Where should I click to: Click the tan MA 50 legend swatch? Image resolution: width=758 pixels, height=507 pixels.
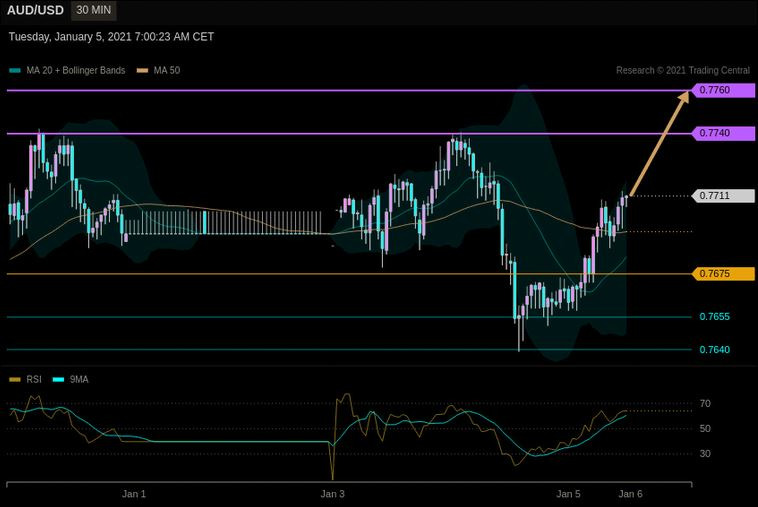click(143, 71)
